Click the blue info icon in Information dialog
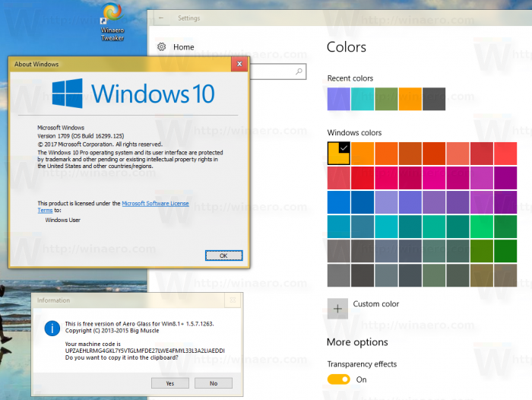The height and width of the screenshot is (400, 532). coord(52,328)
